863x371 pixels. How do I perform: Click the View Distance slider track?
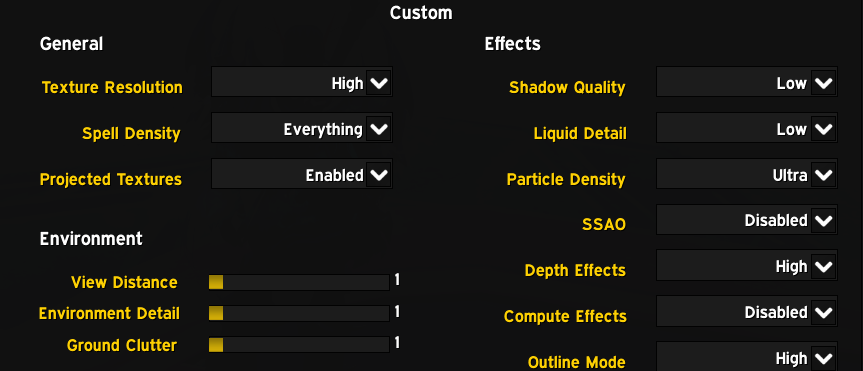click(299, 282)
